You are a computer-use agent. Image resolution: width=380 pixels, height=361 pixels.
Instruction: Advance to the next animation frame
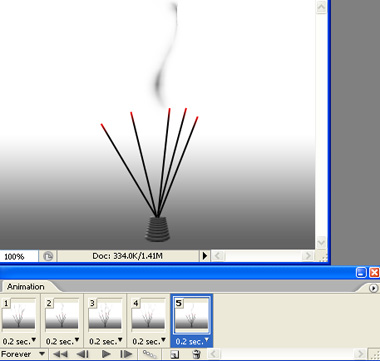[126, 354]
